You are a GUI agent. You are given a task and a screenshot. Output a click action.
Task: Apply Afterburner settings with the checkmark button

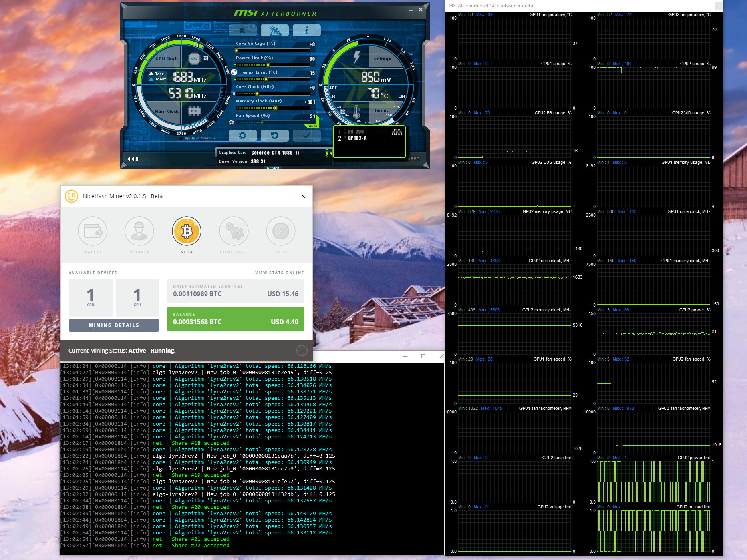(306, 136)
